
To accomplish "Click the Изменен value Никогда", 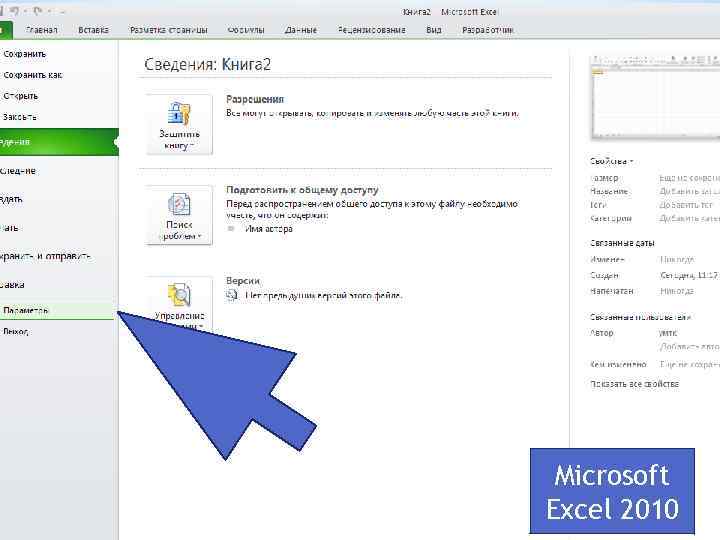I will pyautogui.click(x=677, y=260).
